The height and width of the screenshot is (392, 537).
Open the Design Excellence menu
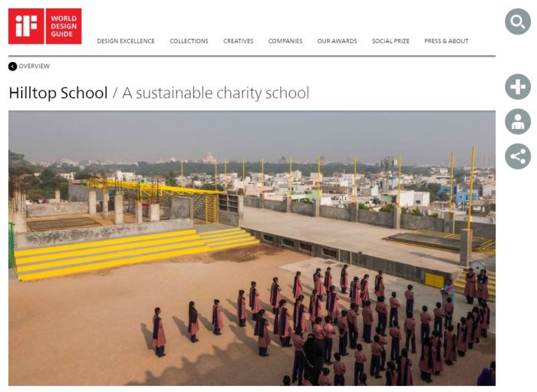pos(126,41)
